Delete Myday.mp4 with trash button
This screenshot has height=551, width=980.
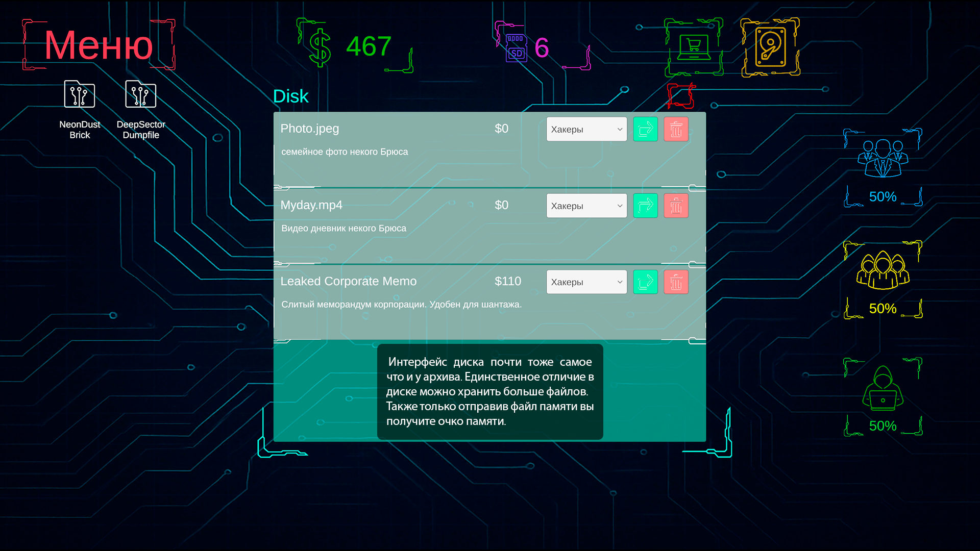pyautogui.click(x=676, y=206)
